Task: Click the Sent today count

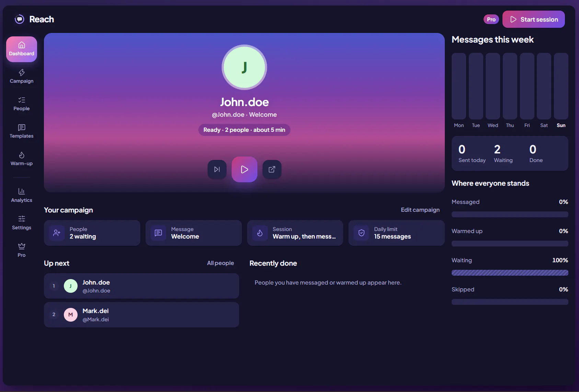Action: click(x=472, y=153)
